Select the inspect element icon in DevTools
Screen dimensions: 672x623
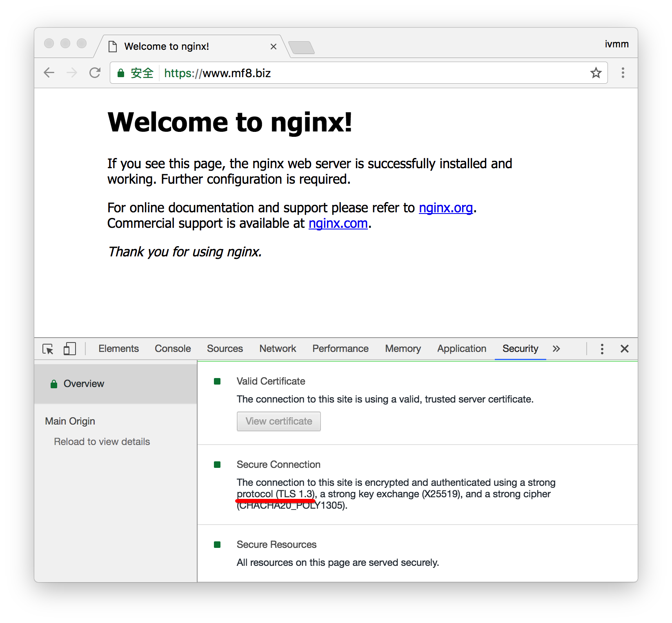click(48, 349)
